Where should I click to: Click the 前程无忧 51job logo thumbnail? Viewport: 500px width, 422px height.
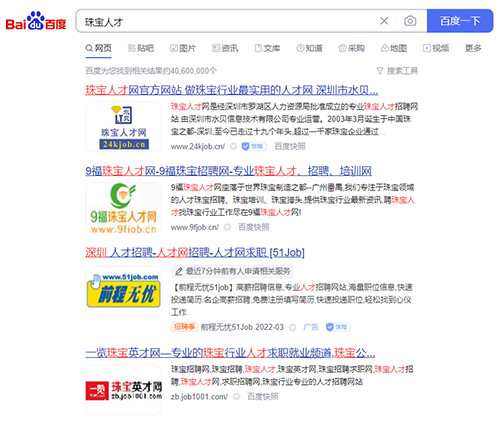[124, 291]
